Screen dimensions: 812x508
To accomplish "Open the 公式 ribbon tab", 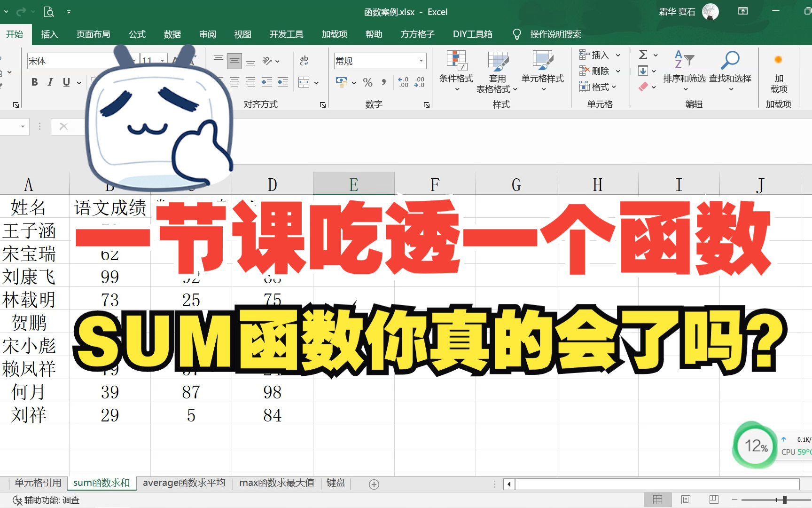I will pos(137,34).
